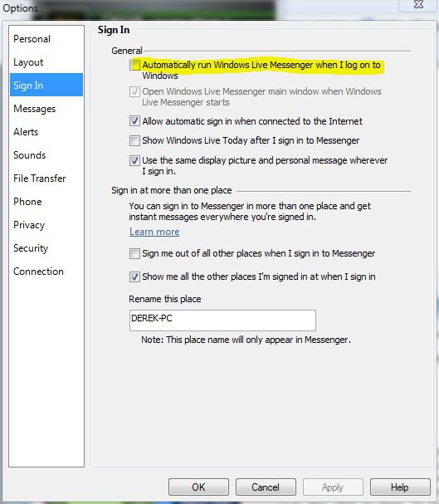
Task: Close the Options dialog window
Action: click(418, 5)
